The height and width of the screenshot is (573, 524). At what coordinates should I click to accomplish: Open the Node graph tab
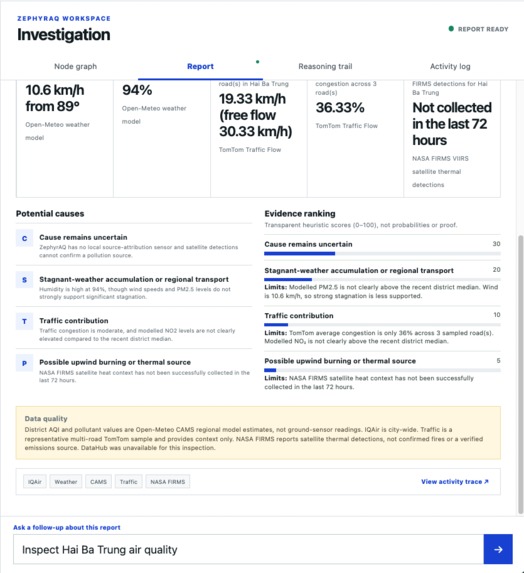(x=75, y=67)
